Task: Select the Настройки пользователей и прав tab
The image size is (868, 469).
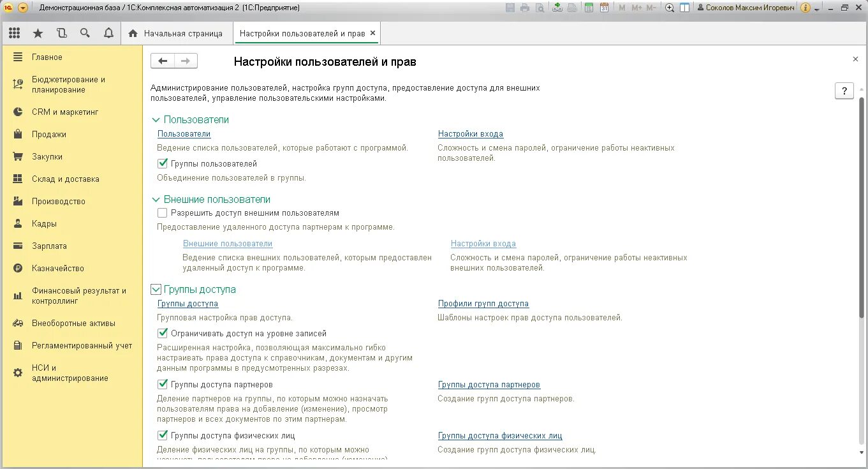Action: 302,33
